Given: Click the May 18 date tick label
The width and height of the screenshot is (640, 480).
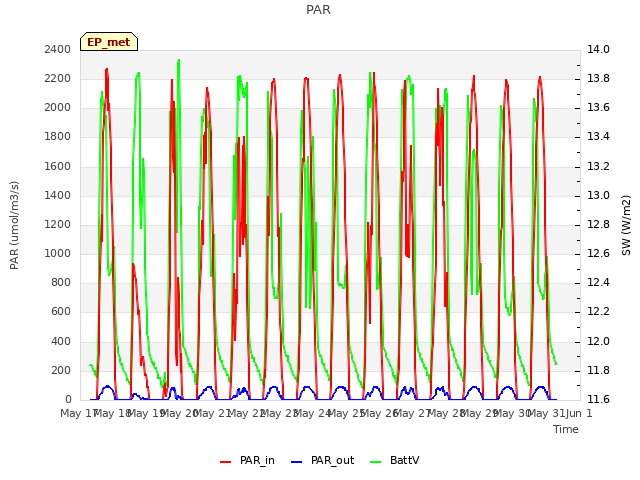Looking at the screenshot, I should [x=112, y=413].
